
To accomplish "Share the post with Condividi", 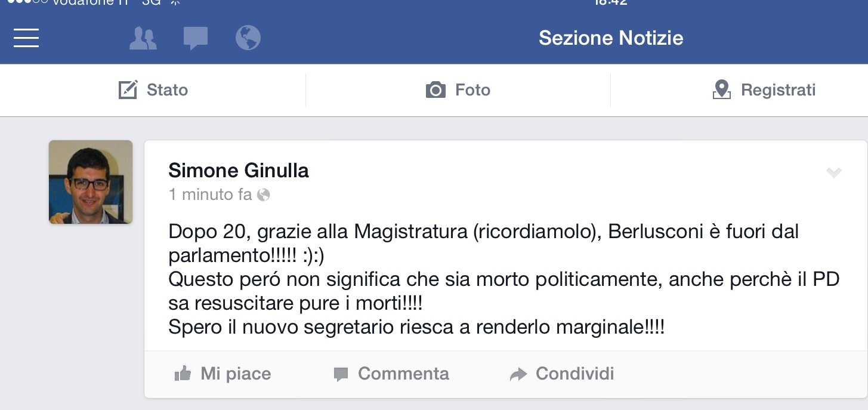I will pyautogui.click(x=562, y=374).
